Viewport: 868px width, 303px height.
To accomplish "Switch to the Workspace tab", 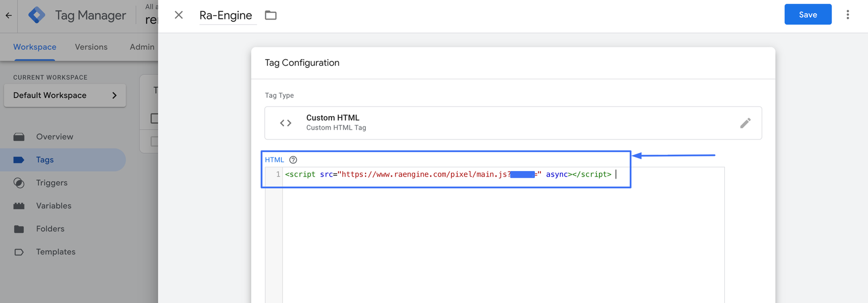I will [35, 47].
